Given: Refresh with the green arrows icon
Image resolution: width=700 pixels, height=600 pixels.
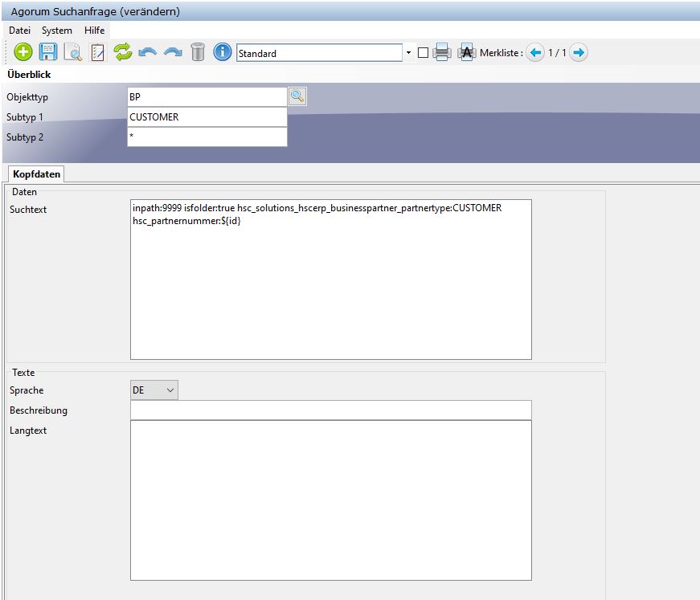Looking at the screenshot, I should pyautogui.click(x=122, y=53).
